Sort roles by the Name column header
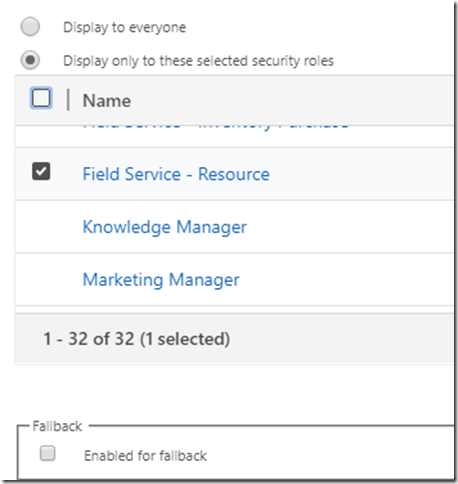Viewport: 458px width, 484px height. pyautogui.click(x=107, y=101)
